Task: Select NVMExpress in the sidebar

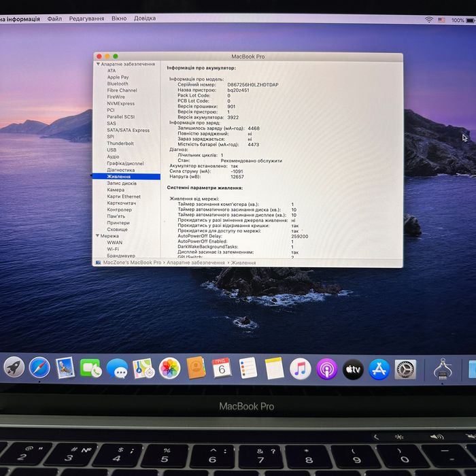Action: (120, 103)
